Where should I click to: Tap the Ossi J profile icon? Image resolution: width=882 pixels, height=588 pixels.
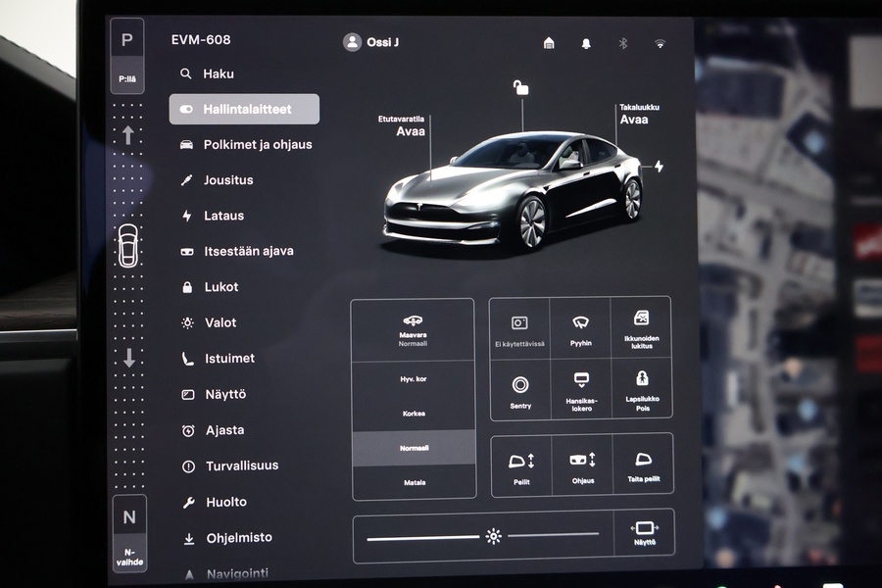pos(352,42)
